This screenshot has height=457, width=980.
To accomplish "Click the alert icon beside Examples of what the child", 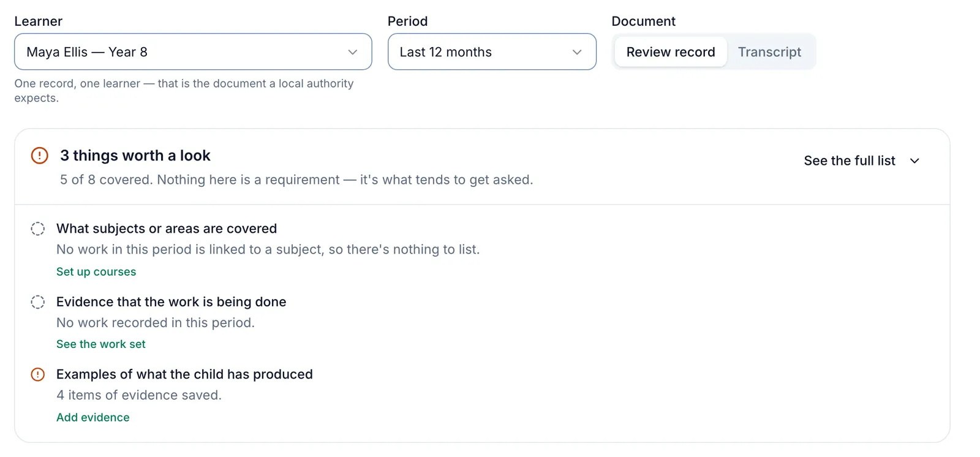I will (38, 374).
